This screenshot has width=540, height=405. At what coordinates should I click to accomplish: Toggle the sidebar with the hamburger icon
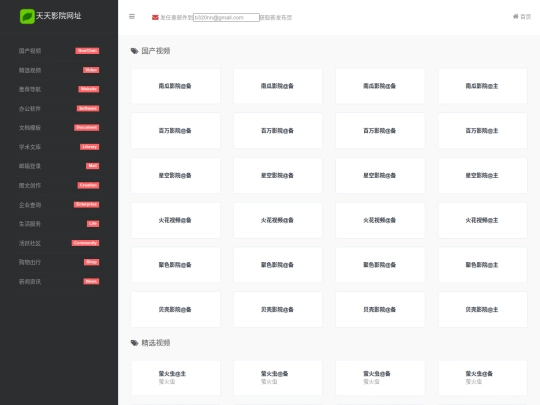132,17
